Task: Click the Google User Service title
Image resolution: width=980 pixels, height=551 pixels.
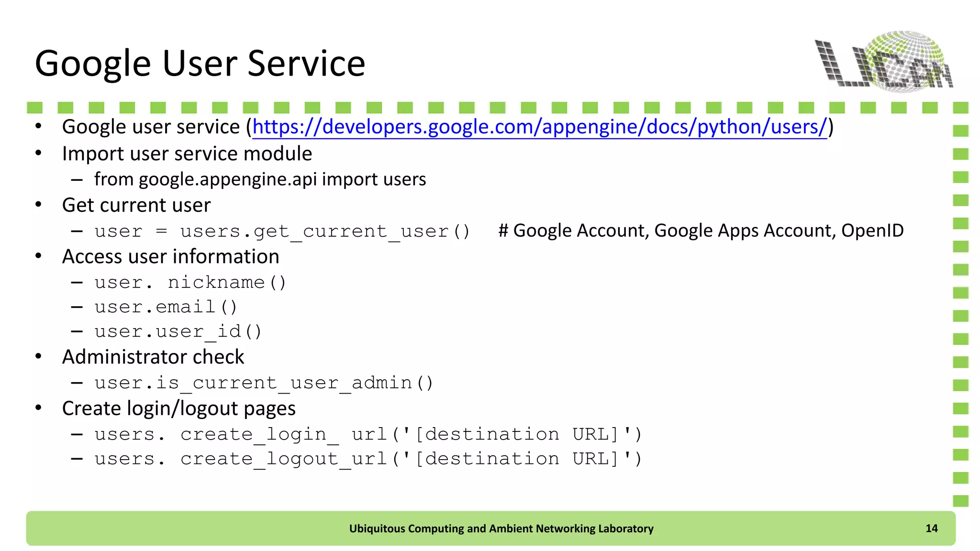Action: pyautogui.click(x=200, y=63)
